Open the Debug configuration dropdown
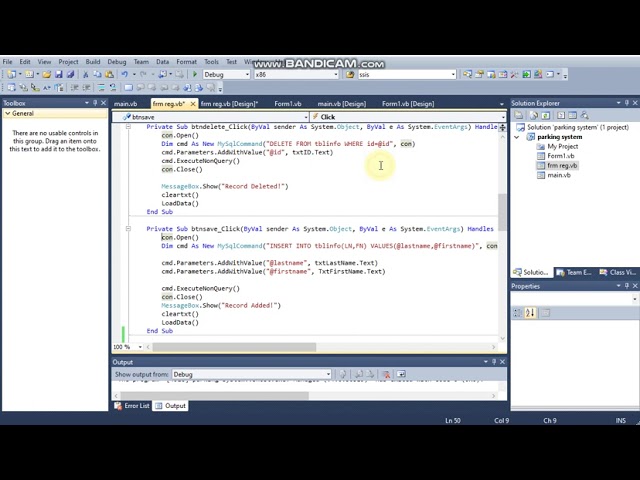640x480 pixels. (x=247, y=75)
